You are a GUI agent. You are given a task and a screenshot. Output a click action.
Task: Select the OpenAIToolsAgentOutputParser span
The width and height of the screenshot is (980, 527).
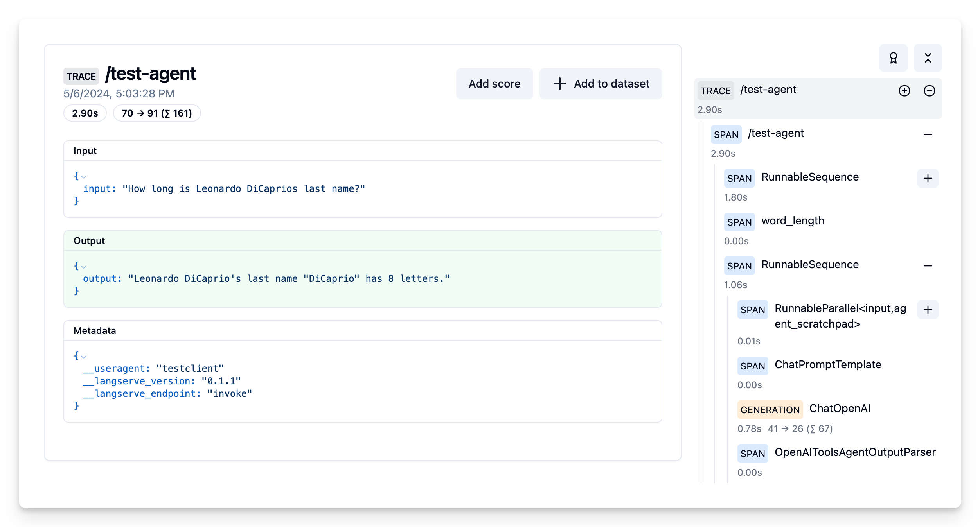[x=855, y=452]
